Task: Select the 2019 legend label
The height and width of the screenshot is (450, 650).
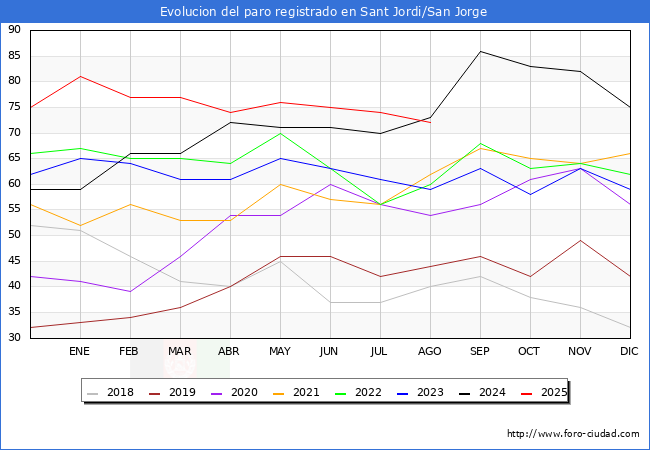Action: click(x=182, y=392)
